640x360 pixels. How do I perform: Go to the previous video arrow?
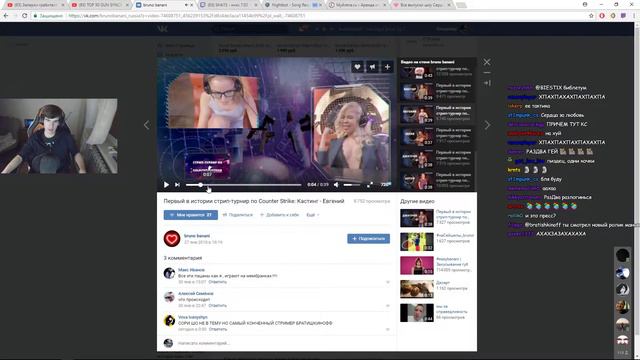tap(147, 125)
